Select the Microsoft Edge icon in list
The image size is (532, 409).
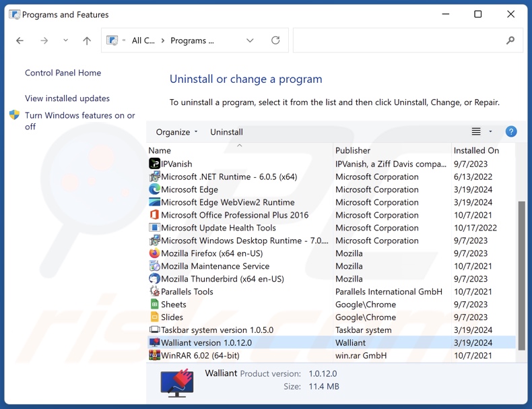(x=154, y=189)
